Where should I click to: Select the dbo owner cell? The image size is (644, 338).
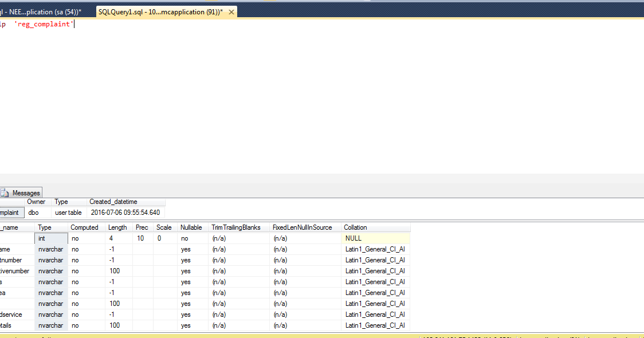pyautogui.click(x=33, y=212)
